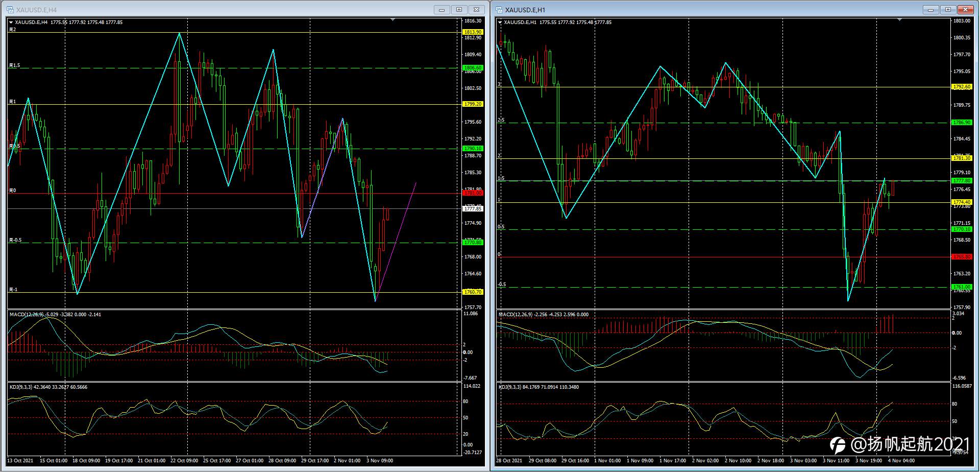Image resolution: width=980 pixels, height=472 pixels.
Task: Click the MACD(12,26,9) indicator label in H1 window
Action: (x=516, y=315)
